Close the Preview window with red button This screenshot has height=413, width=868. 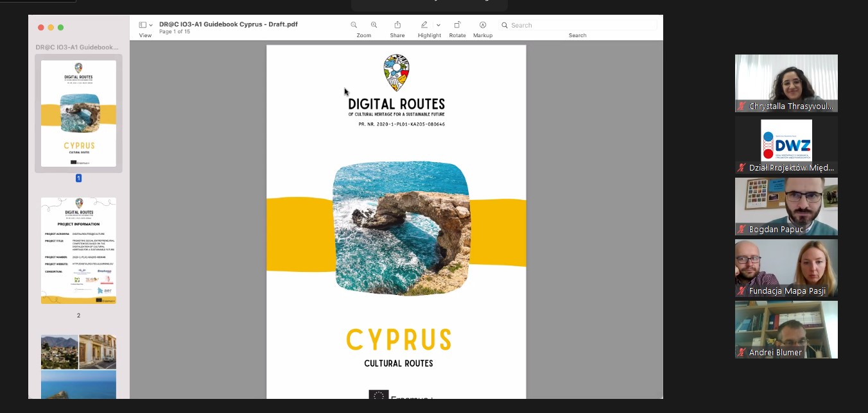coord(41,28)
